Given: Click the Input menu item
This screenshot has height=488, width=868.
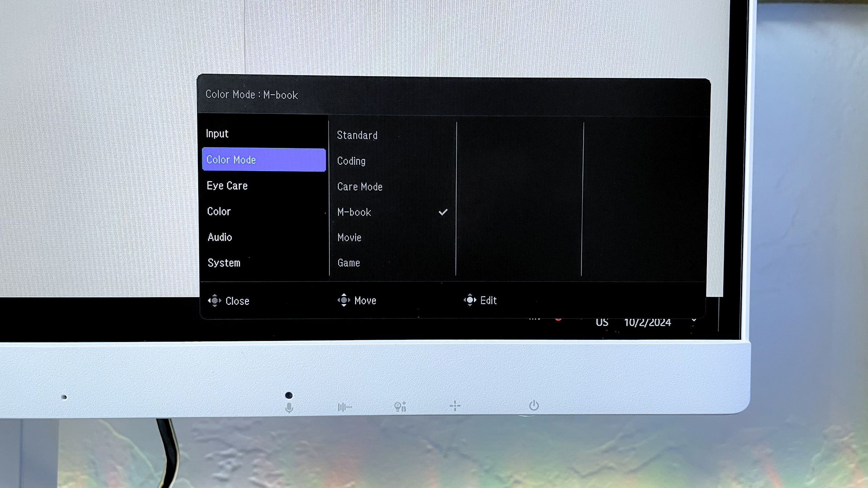Looking at the screenshot, I should point(217,133).
